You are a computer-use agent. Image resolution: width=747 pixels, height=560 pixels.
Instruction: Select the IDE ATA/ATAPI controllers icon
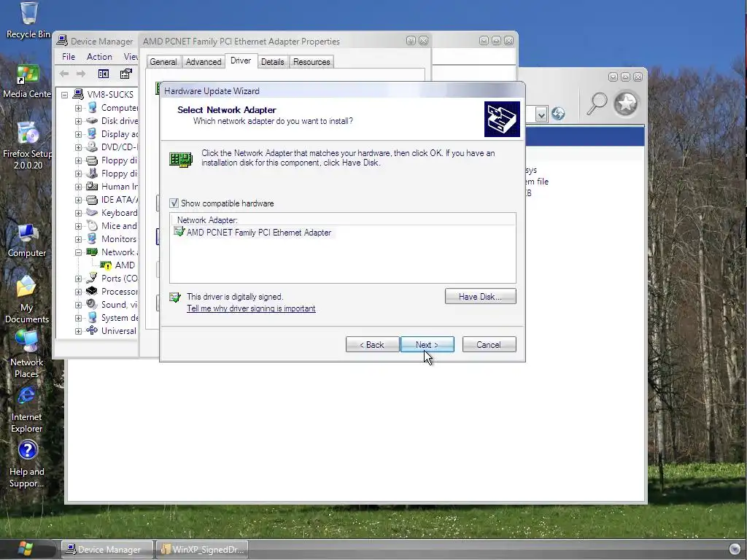[91, 200]
